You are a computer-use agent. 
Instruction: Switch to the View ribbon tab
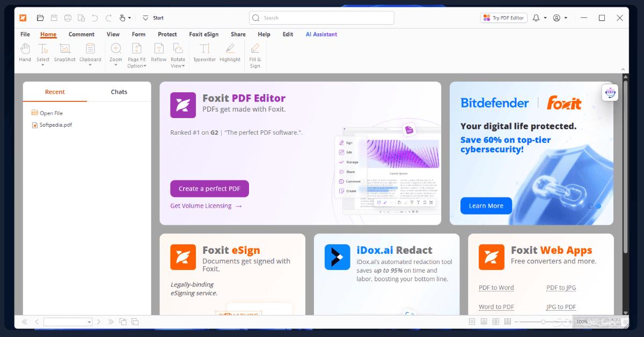113,34
